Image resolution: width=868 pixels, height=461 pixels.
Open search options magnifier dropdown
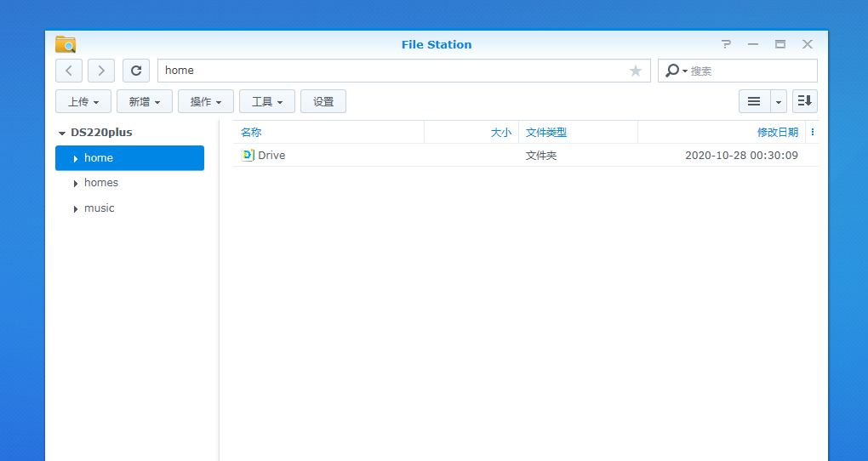coord(676,71)
